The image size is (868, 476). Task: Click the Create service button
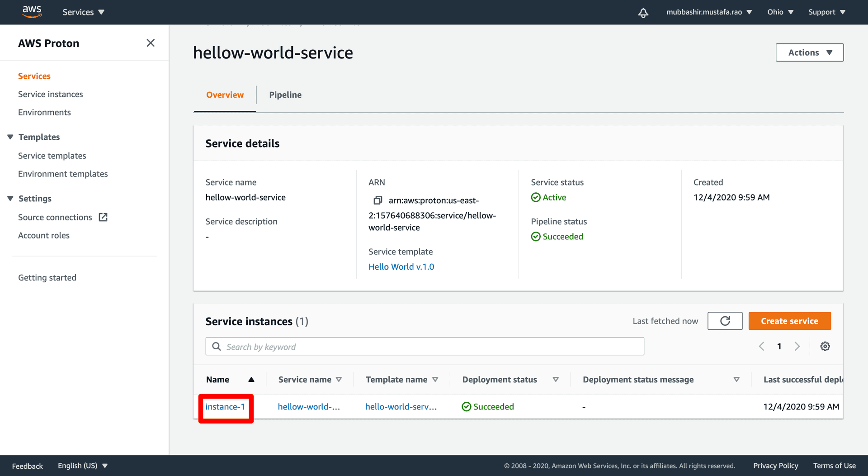pos(789,321)
